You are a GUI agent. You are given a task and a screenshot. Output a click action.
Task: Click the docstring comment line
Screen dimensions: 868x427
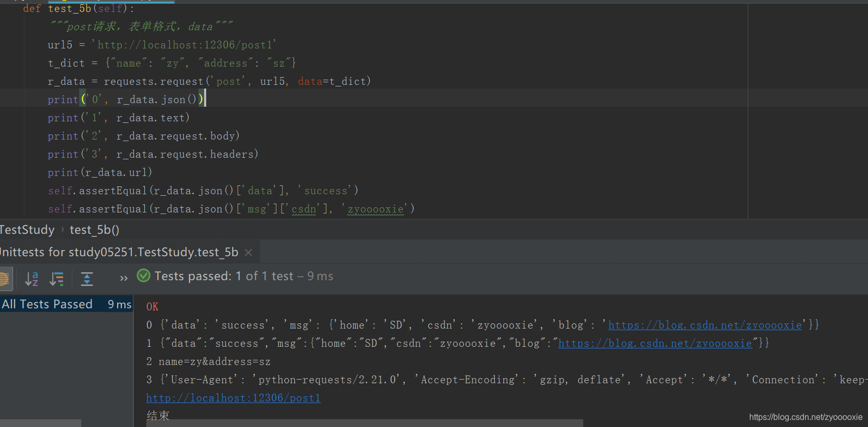141,27
